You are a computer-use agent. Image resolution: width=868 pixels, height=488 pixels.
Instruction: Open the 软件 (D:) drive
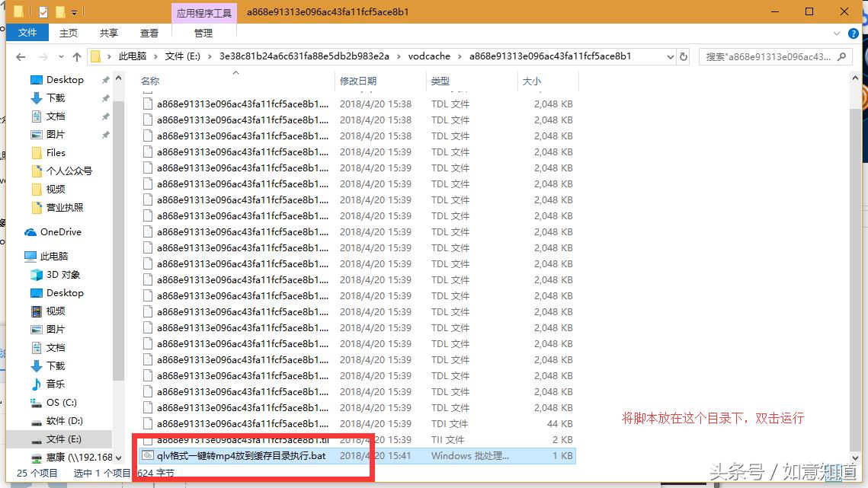pyautogui.click(x=64, y=420)
